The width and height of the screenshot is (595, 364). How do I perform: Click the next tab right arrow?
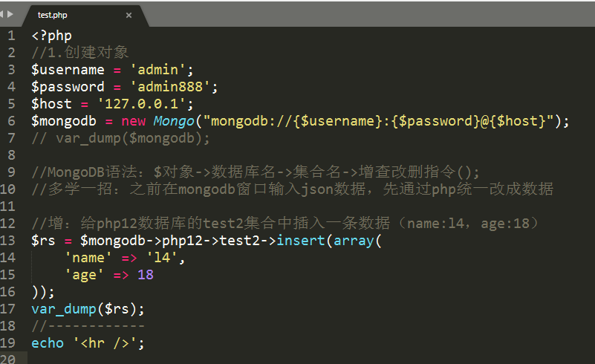(11, 15)
